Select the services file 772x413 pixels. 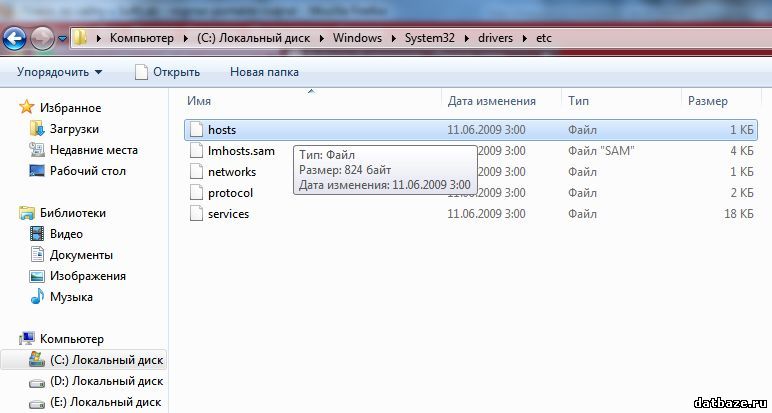coord(228,214)
